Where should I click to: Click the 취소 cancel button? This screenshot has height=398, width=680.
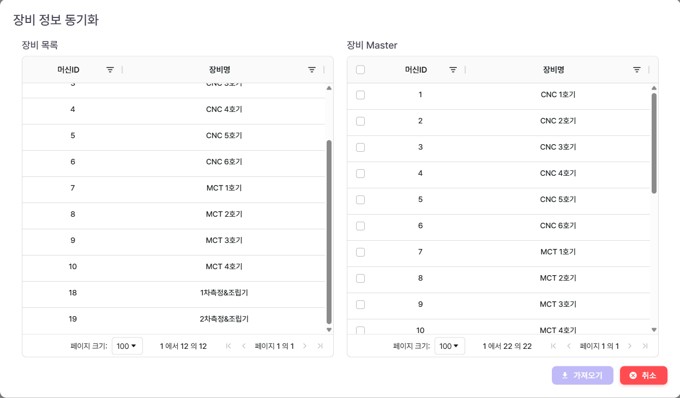[x=644, y=375]
